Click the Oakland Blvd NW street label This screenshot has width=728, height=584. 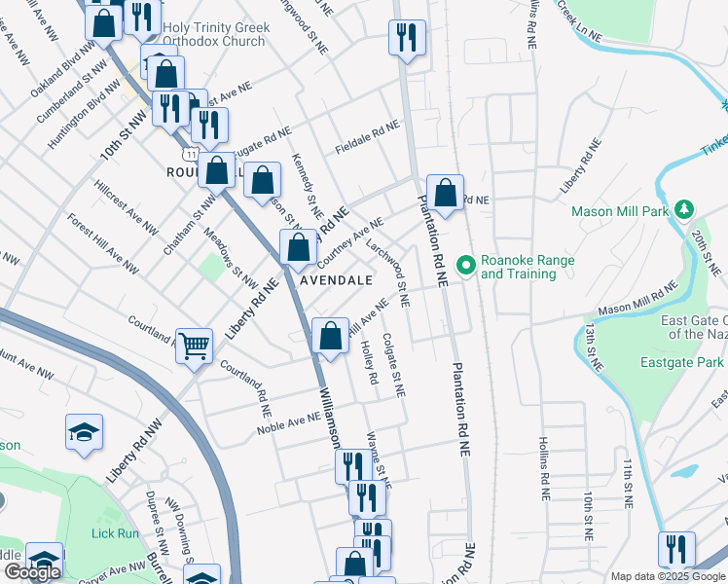click(62, 70)
